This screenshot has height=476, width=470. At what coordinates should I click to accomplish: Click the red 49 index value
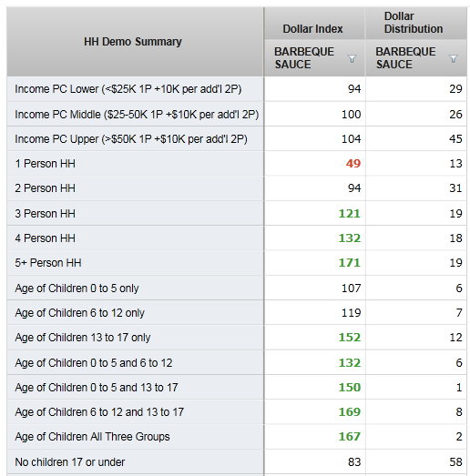[353, 164]
